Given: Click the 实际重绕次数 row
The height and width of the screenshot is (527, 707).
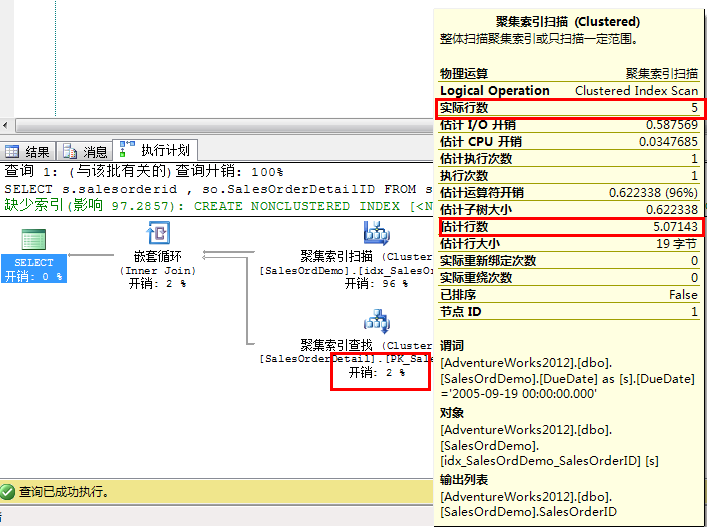Looking at the screenshot, I should pyautogui.click(x=569, y=277).
